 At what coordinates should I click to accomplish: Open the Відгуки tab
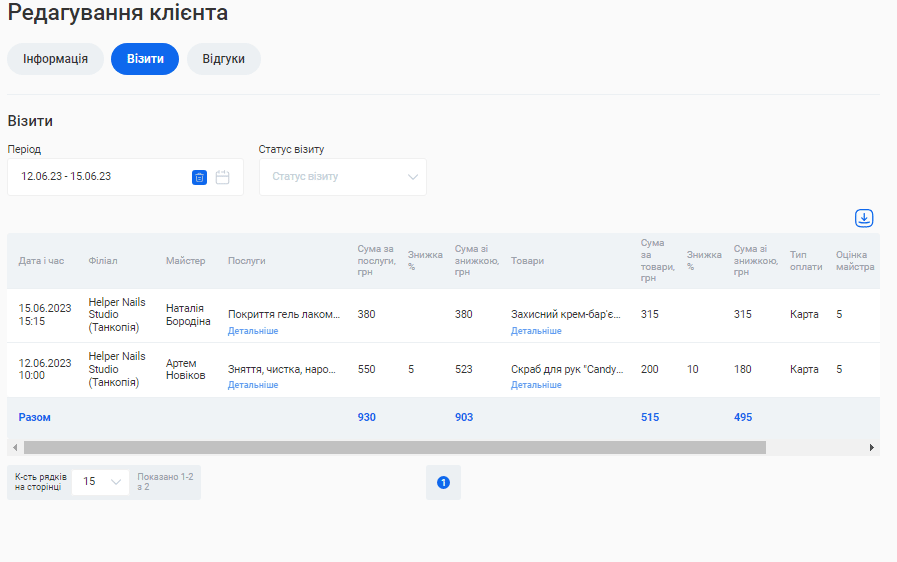223,59
